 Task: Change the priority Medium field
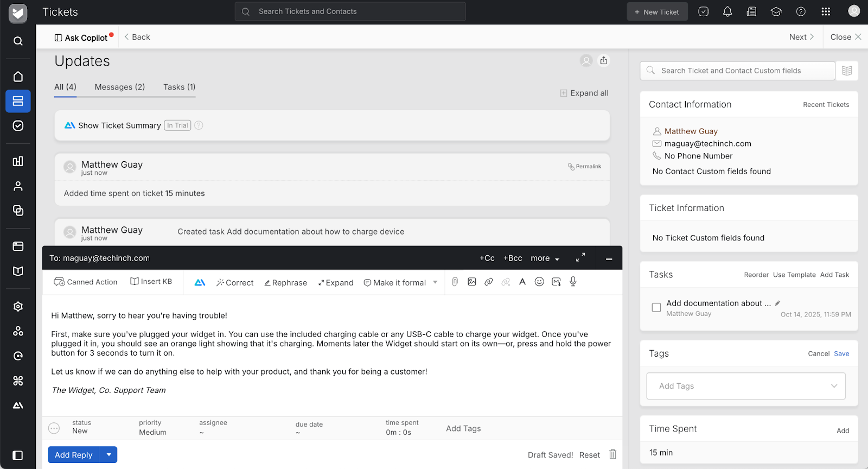coord(152,428)
